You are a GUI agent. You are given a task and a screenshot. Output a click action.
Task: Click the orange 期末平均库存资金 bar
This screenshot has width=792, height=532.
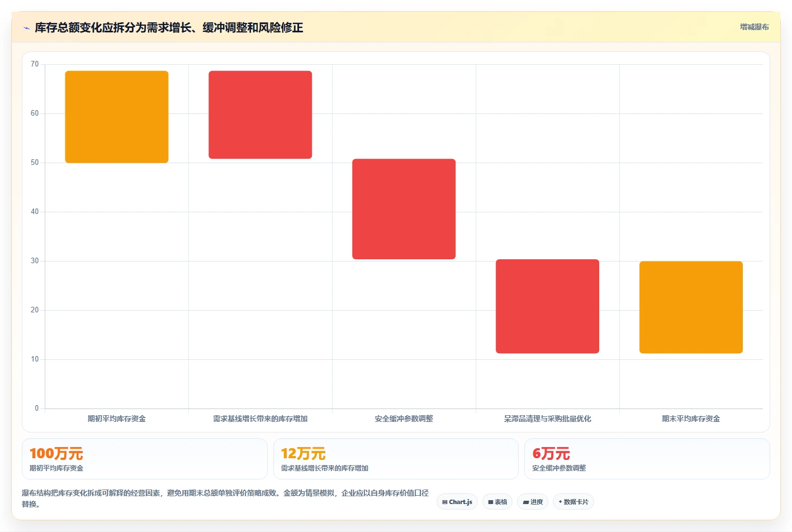pos(691,307)
